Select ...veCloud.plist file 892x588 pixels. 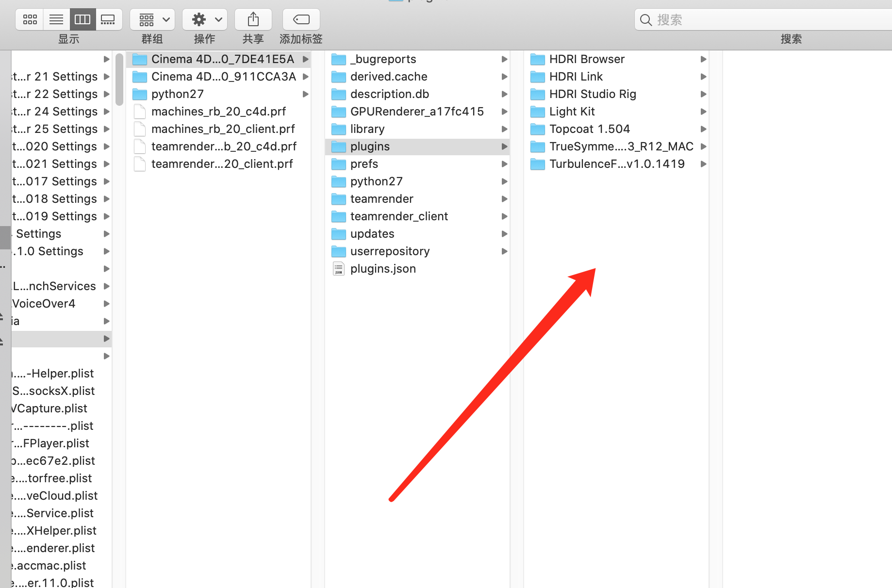(x=62, y=496)
